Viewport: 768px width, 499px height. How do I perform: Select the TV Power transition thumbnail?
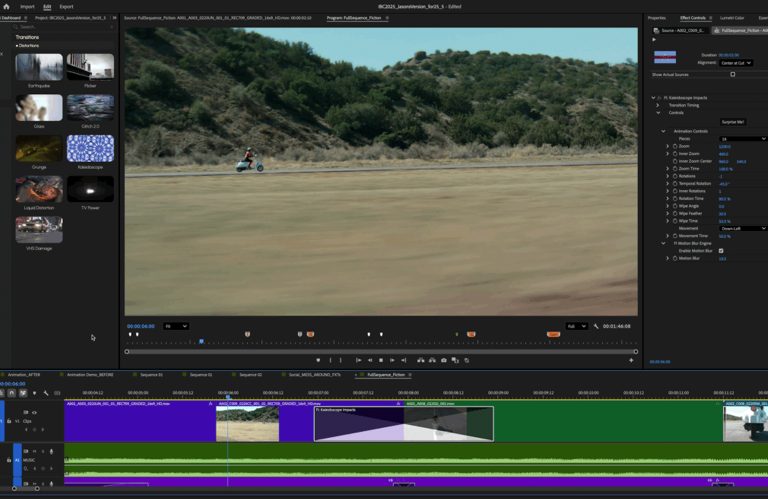tap(90, 189)
